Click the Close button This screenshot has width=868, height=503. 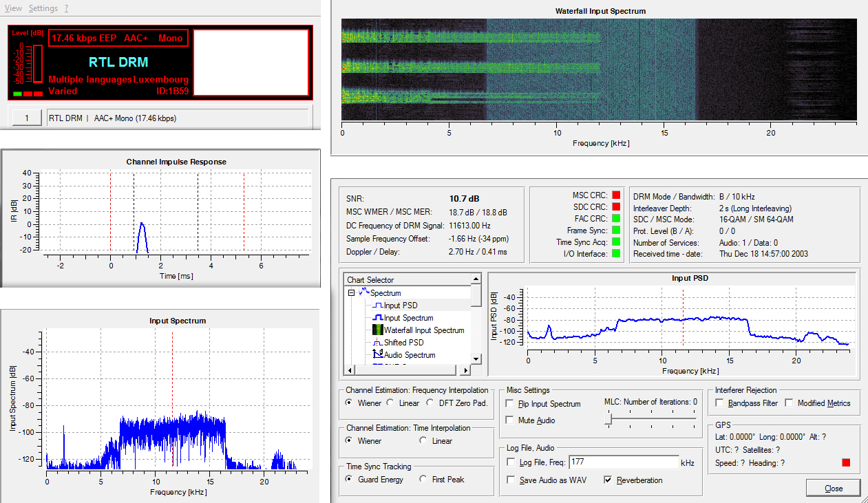coord(834,488)
